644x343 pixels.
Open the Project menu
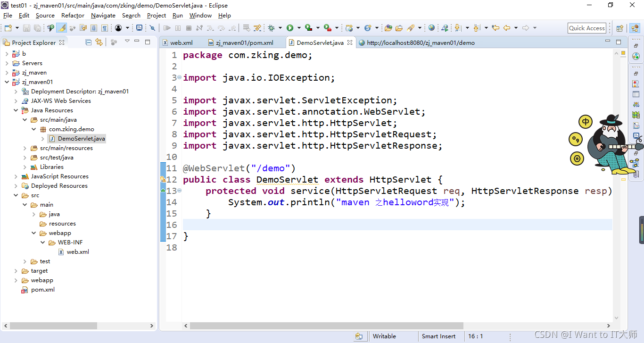[x=157, y=15]
